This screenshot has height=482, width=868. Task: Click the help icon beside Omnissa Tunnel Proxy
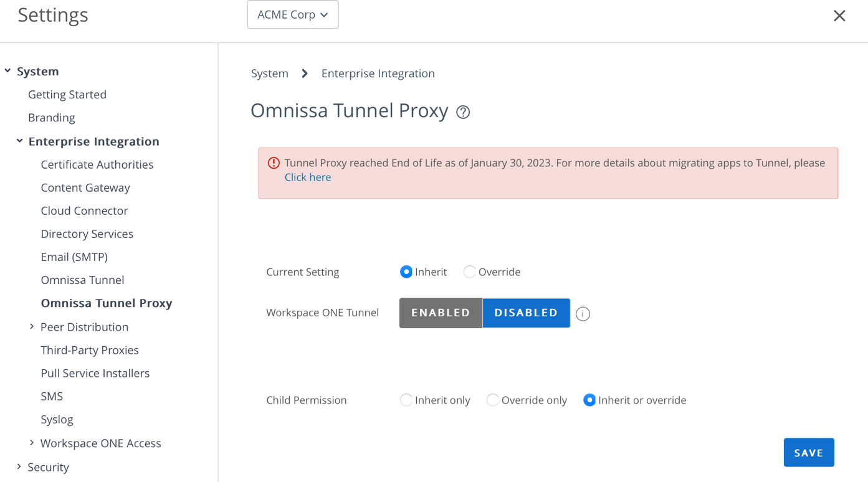[463, 112]
